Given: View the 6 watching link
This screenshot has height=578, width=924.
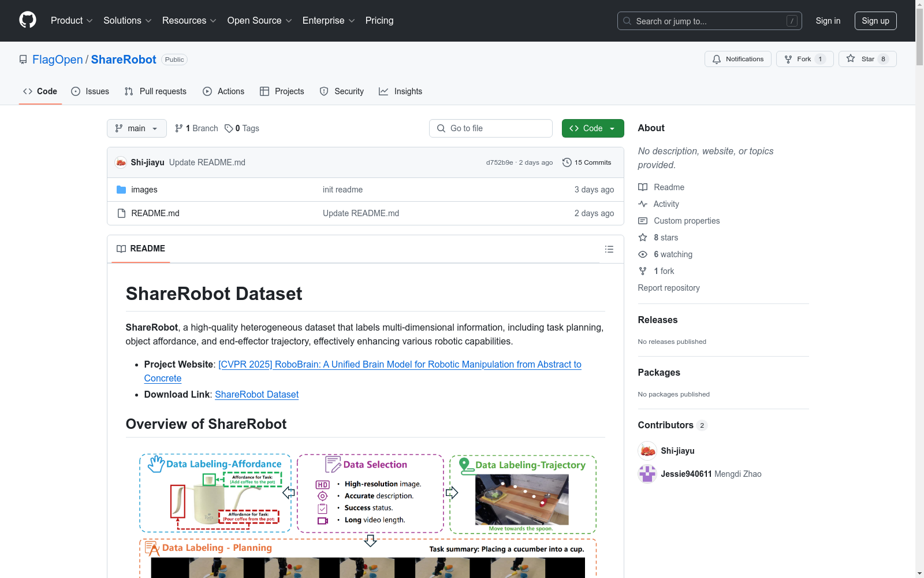Looking at the screenshot, I should (x=665, y=254).
